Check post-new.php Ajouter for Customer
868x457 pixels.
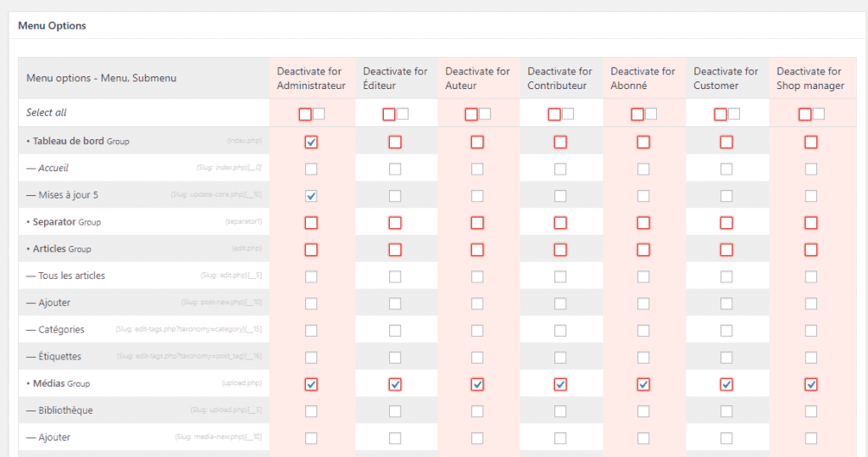726,304
